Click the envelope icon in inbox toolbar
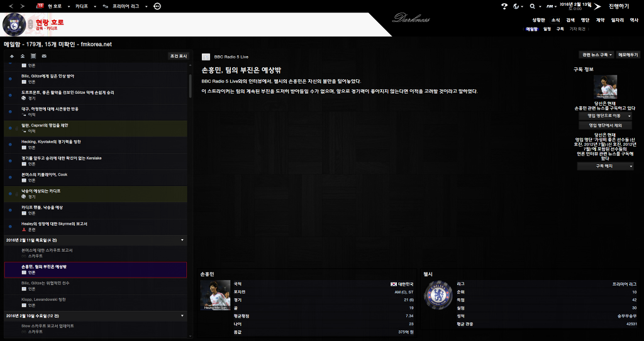This screenshot has height=341, width=644. click(x=44, y=56)
